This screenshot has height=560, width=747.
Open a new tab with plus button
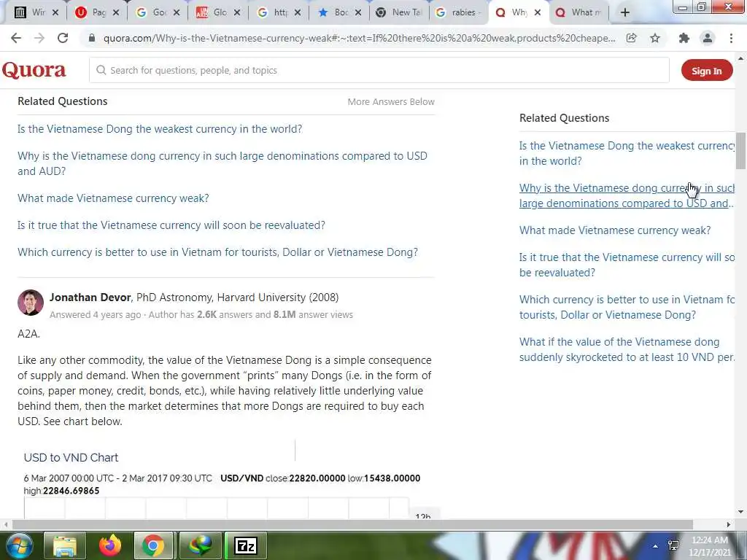[625, 13]
